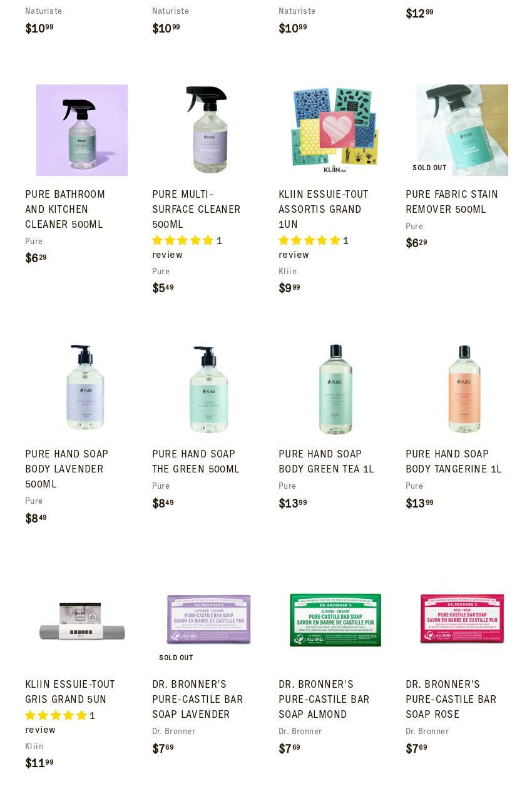
Task: Open Green Tea 1L hand soap image
Action: (335, 389)
